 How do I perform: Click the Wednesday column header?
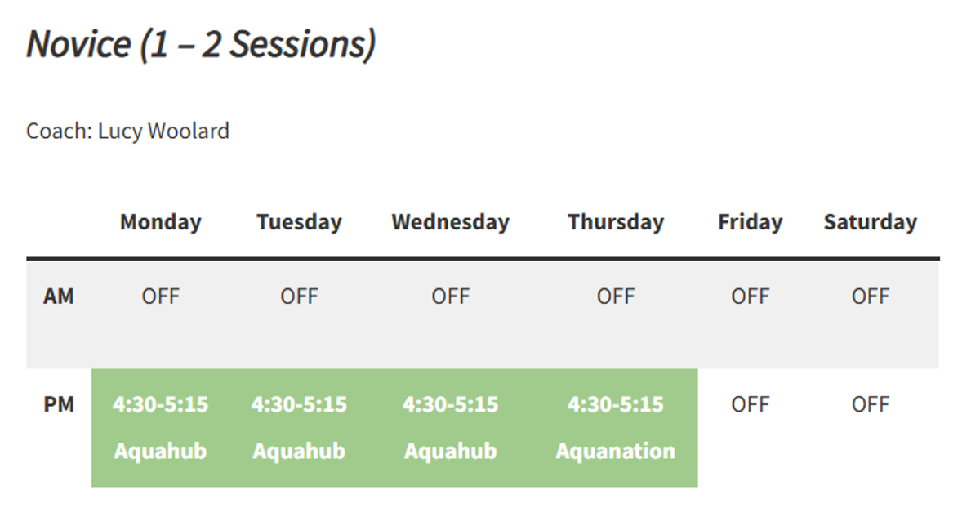[x=450, y=222]
